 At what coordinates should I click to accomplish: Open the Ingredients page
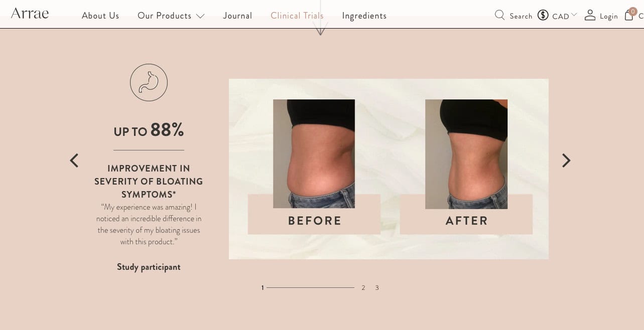click(364, 16)
